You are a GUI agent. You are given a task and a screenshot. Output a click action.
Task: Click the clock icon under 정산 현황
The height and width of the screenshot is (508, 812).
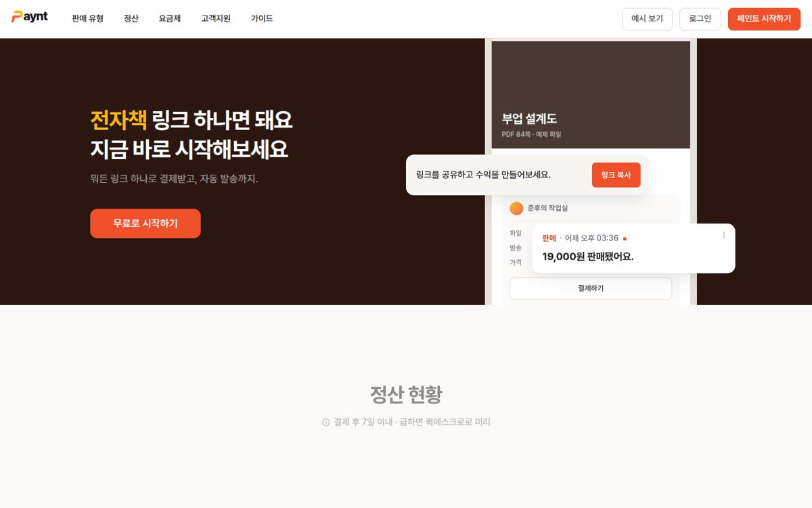coord(325,422)
